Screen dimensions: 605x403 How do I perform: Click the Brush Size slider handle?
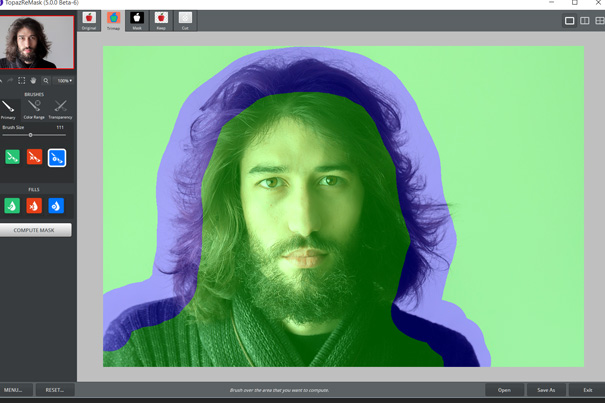click(30, 135)
